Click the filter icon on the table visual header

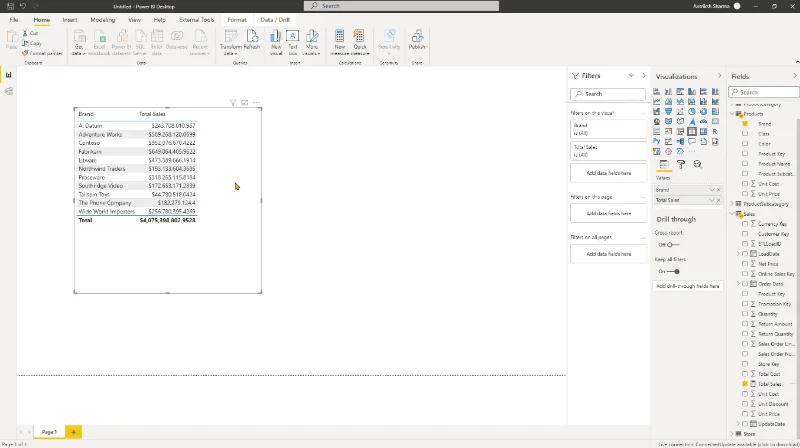pos(233,103)
